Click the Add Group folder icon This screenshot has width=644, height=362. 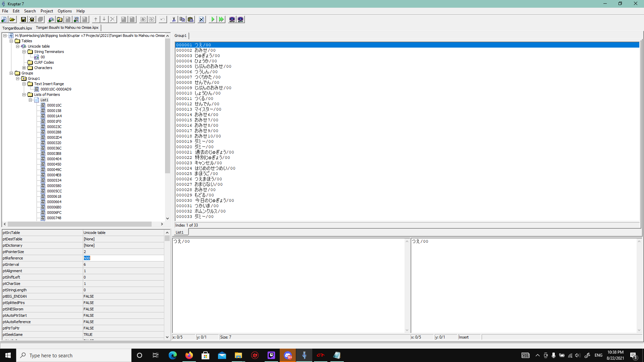(x=60, y=19)
